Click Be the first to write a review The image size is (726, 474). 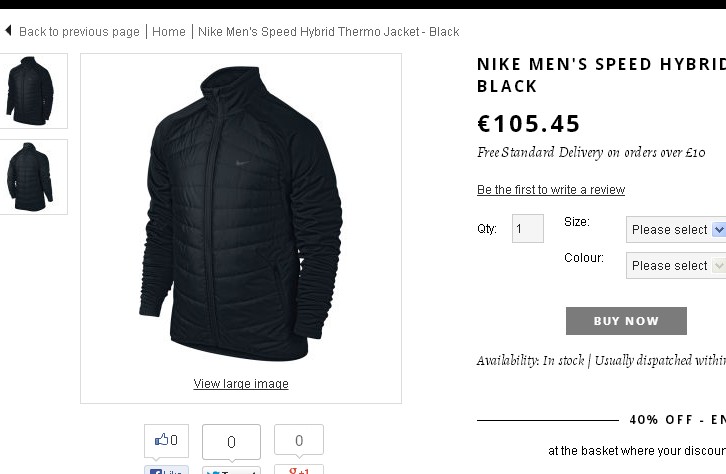coord(551,190)
